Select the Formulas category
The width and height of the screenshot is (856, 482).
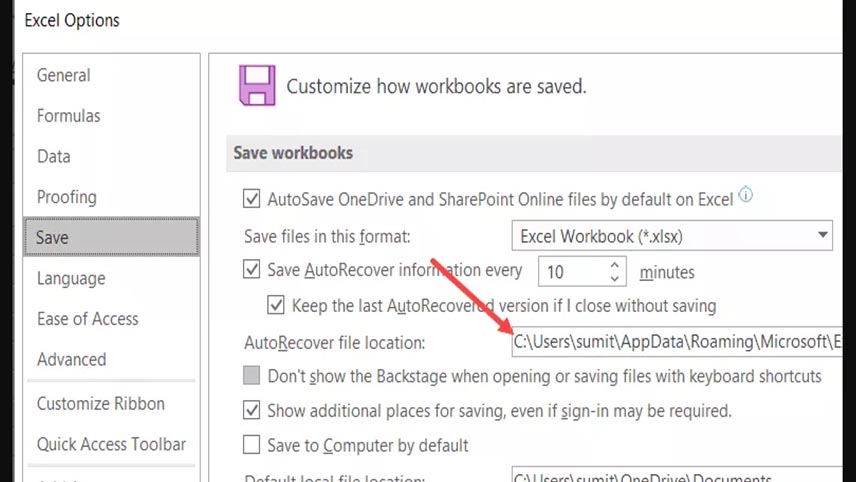coord(69,116)
